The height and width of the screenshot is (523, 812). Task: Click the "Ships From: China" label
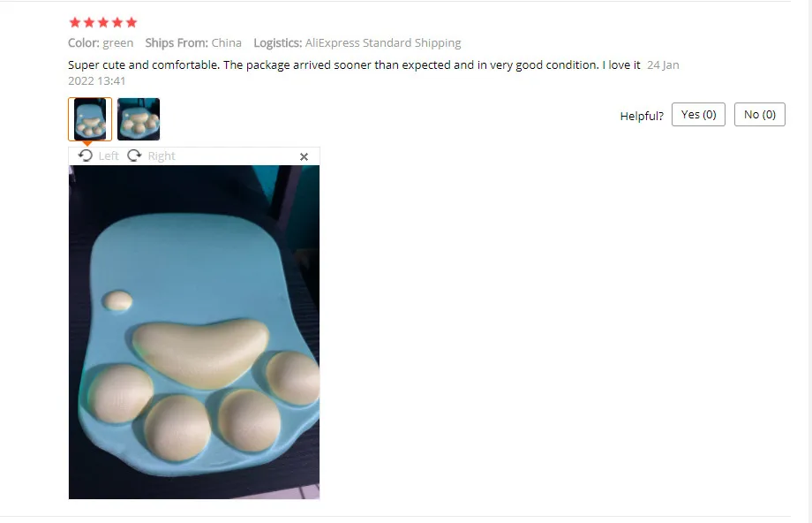click(193, 42)
